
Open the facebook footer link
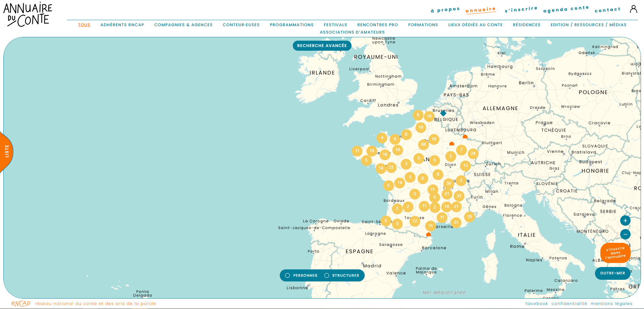point(536,304)
